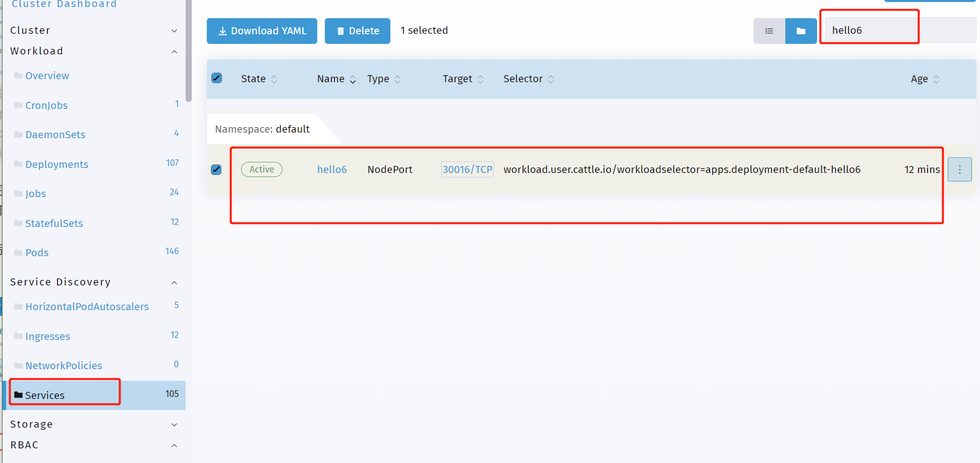Click the Services folder icon in sidebar

click(x=19, y=395)
